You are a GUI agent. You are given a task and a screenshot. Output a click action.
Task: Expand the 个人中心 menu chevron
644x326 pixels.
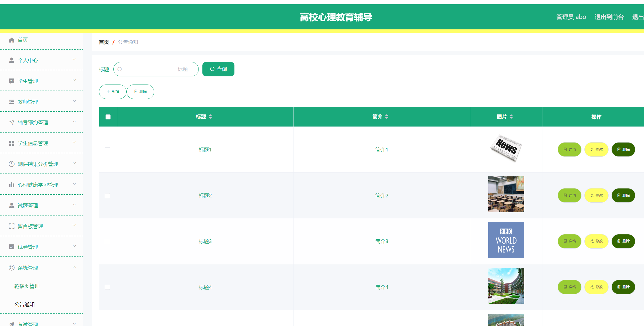coord(74,60)
